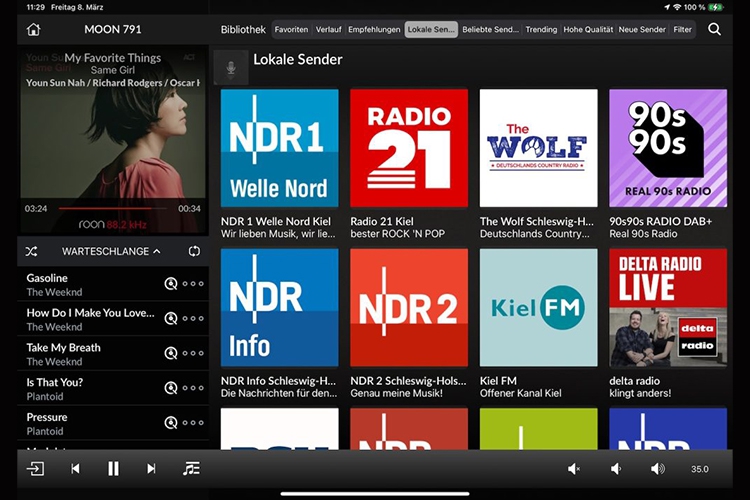Open the Neue Sender tab

pos(642,29)
